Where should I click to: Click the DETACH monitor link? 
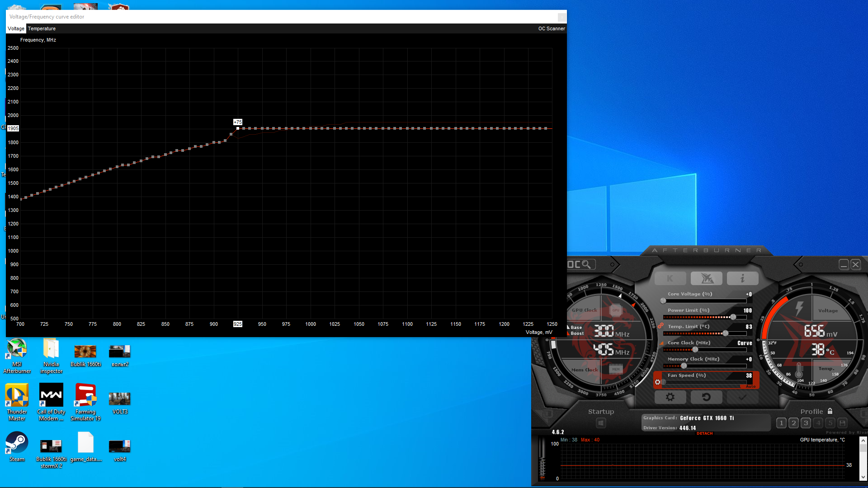tap(704, 433)
